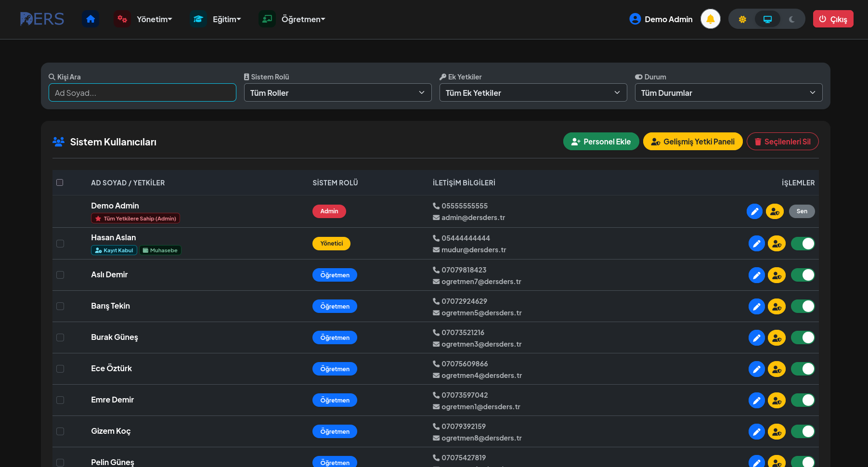The width and height of the screenshot is (868, 467).
Task: Open Gelişmiş Yetki Paneli
Action: (x=693, y=142)
